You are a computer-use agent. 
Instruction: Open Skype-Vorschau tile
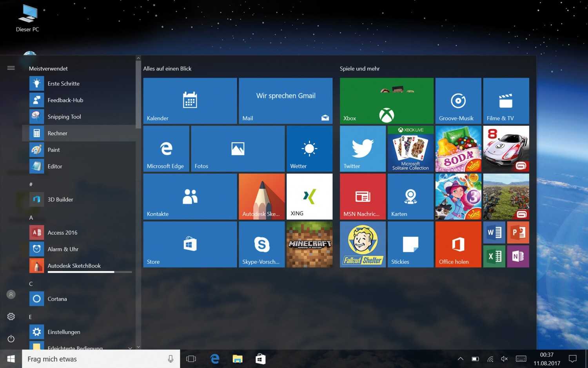click(x=262, y=244)
